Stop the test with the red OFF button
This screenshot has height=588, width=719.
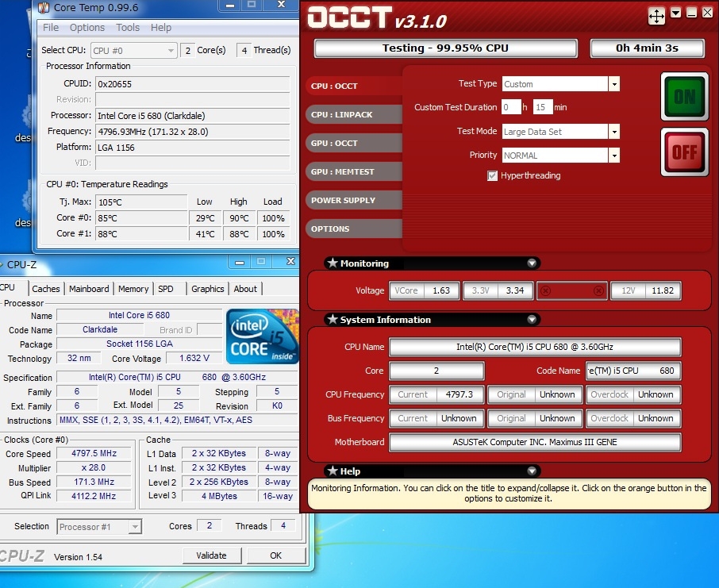tap(685, 152)
